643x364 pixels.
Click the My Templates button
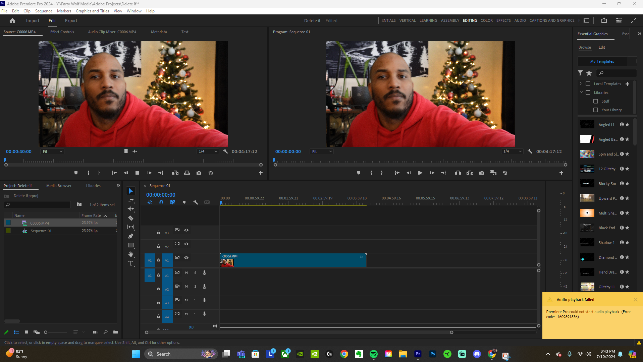point(602,61)
